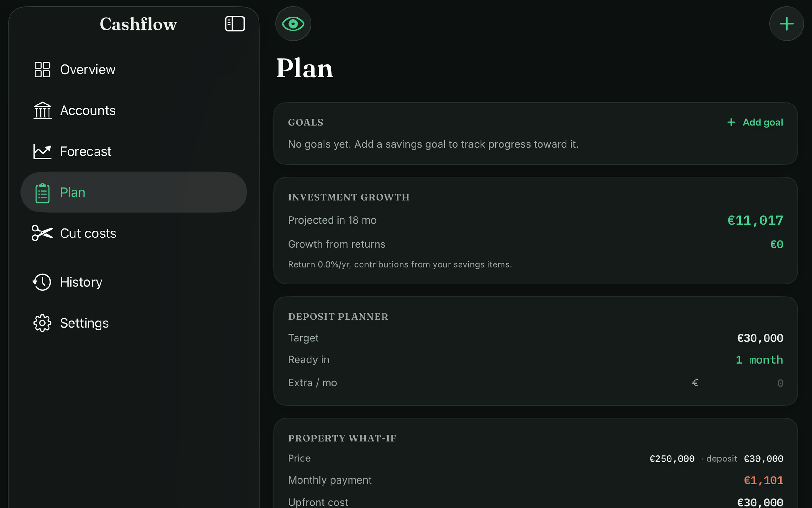The height and width of the screenshot is (508, 812).
Task: Click the 'Upfront cost' label
Action: 318,502
